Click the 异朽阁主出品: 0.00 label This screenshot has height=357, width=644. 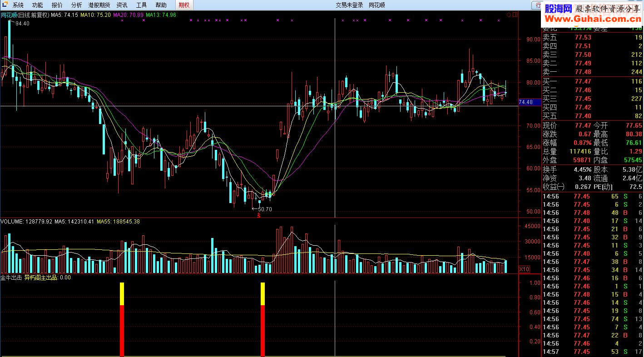48,277
